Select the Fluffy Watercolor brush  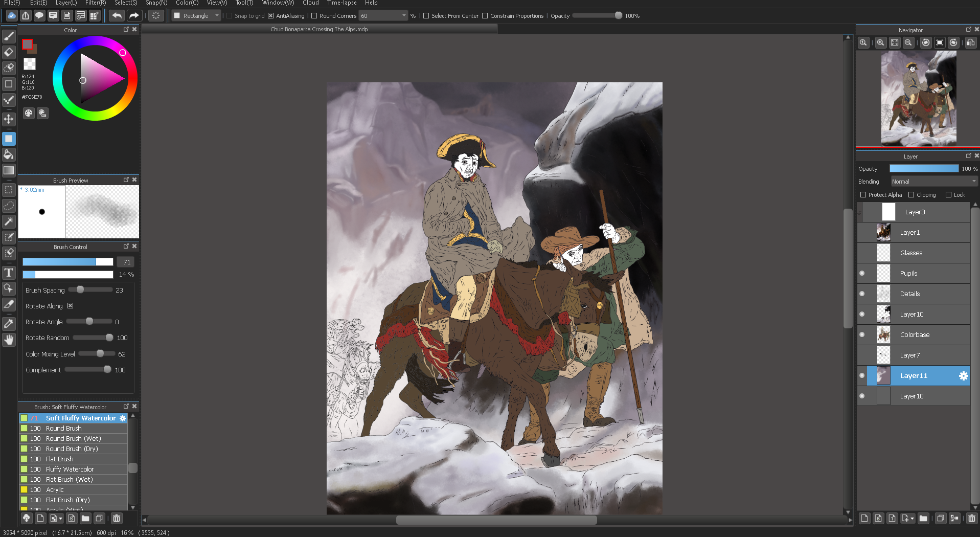[70, 469]
